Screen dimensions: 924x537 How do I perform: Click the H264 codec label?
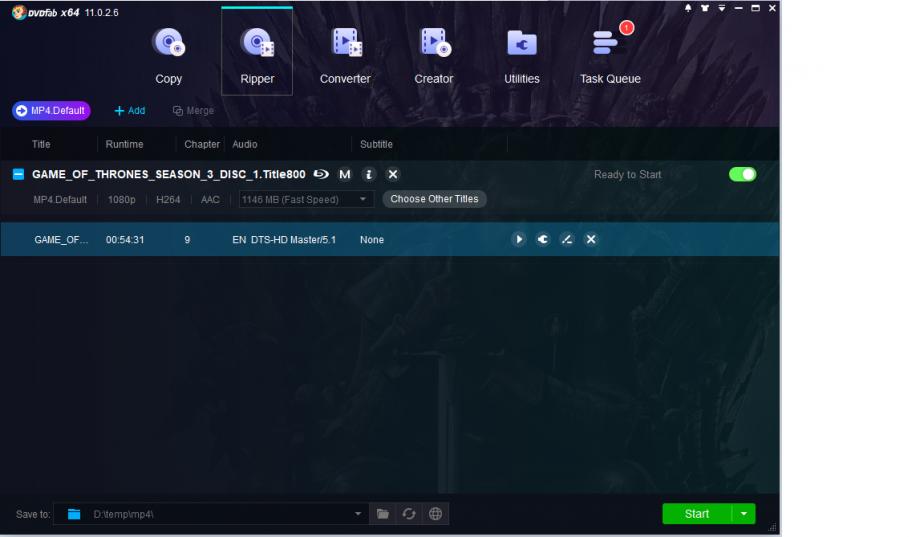pyautogui.click(x=168, y=199)
